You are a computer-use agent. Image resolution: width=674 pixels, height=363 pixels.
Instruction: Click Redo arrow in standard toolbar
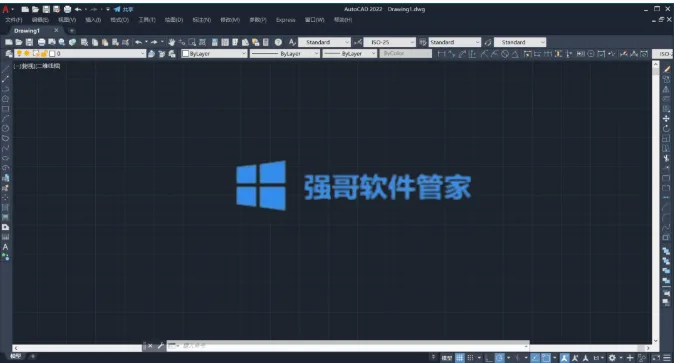coord(154,42)
